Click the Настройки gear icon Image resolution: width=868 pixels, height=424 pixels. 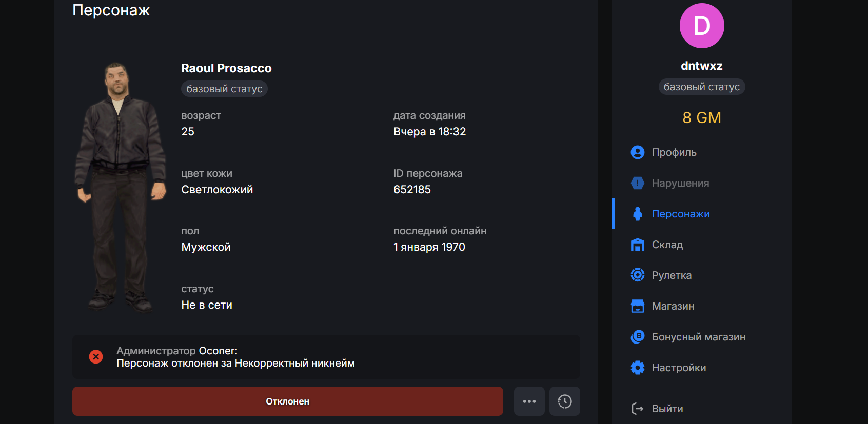click(x=637, y=368)
